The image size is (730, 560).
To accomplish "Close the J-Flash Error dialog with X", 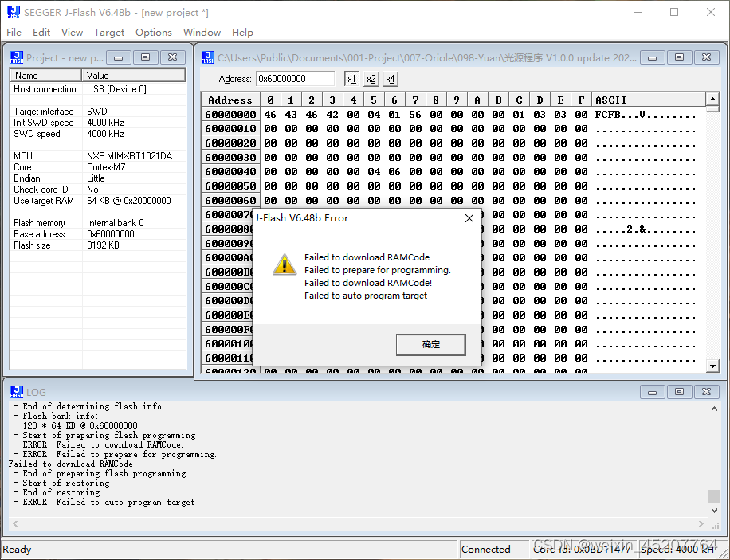I will (469, 218).
